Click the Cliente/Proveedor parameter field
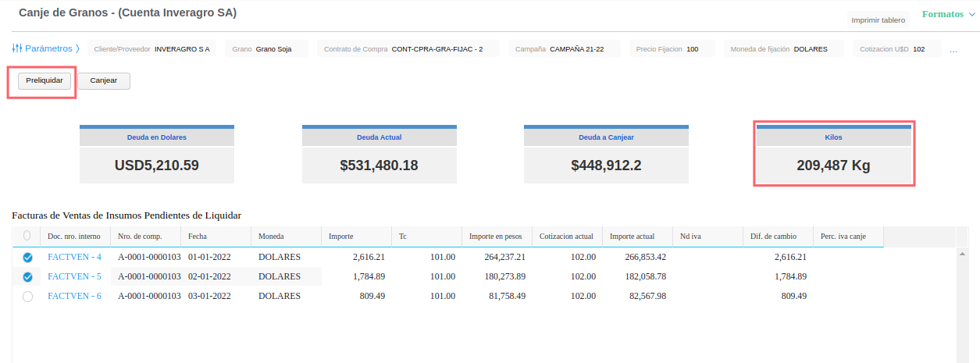The image size is (980, 363). click(151, 49)
